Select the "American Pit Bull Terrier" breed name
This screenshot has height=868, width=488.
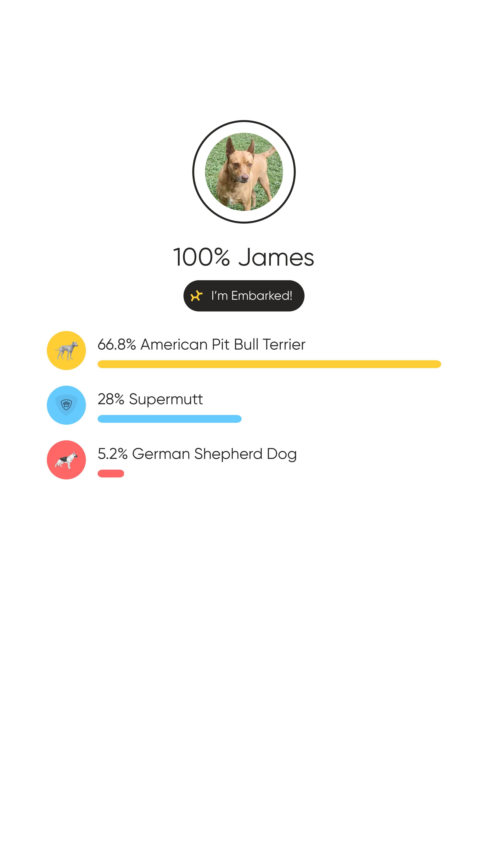point(223,344)
